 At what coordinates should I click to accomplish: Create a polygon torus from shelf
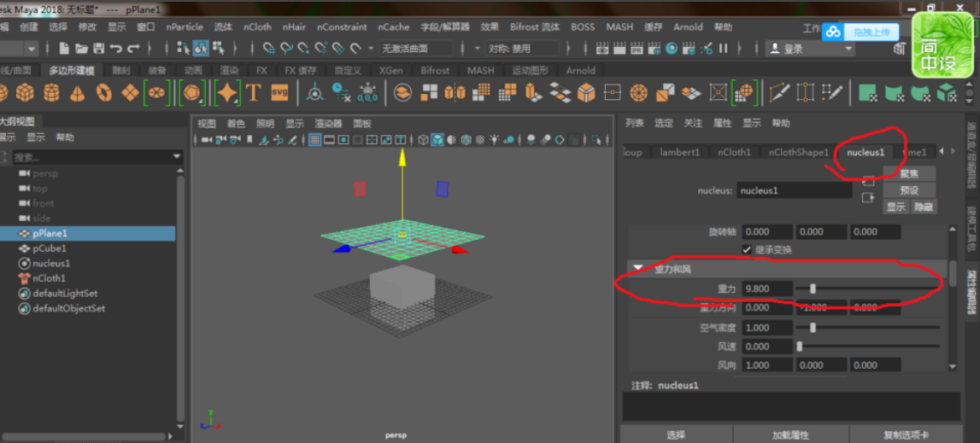103,93
